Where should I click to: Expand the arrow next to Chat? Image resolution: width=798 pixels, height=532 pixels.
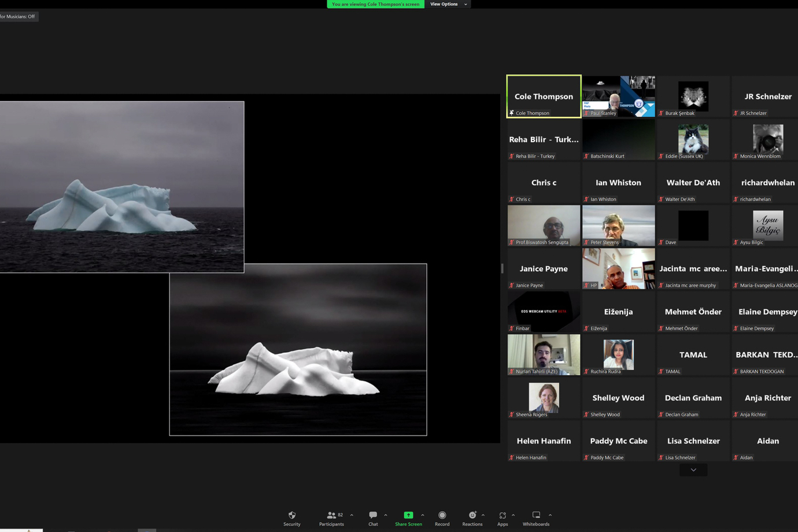tap(386, 515)
